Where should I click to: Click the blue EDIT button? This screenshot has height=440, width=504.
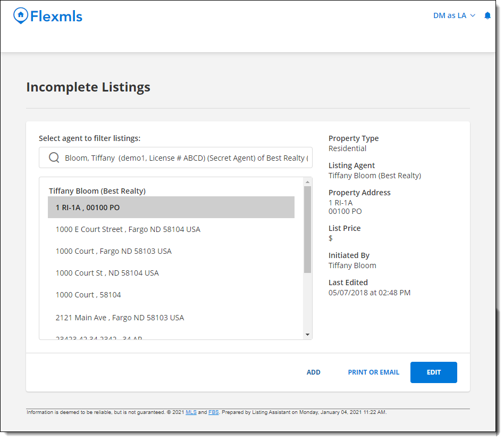coord(434,372)
